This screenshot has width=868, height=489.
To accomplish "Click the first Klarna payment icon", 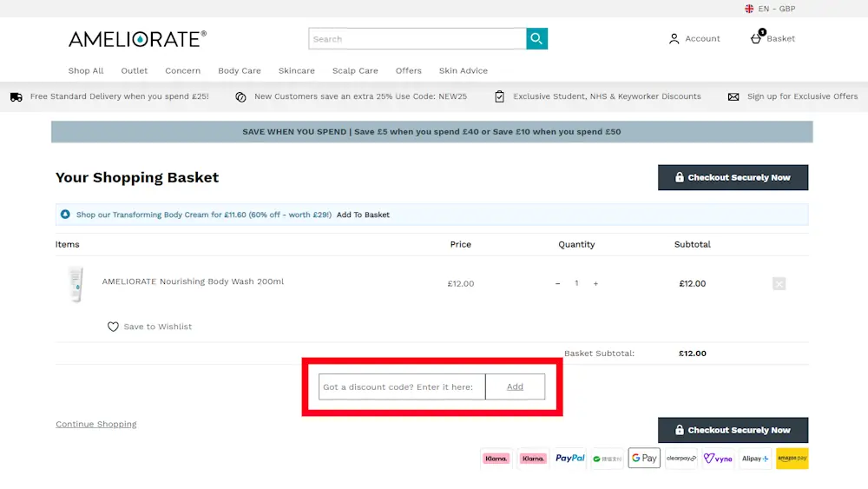I will [496, 459].
